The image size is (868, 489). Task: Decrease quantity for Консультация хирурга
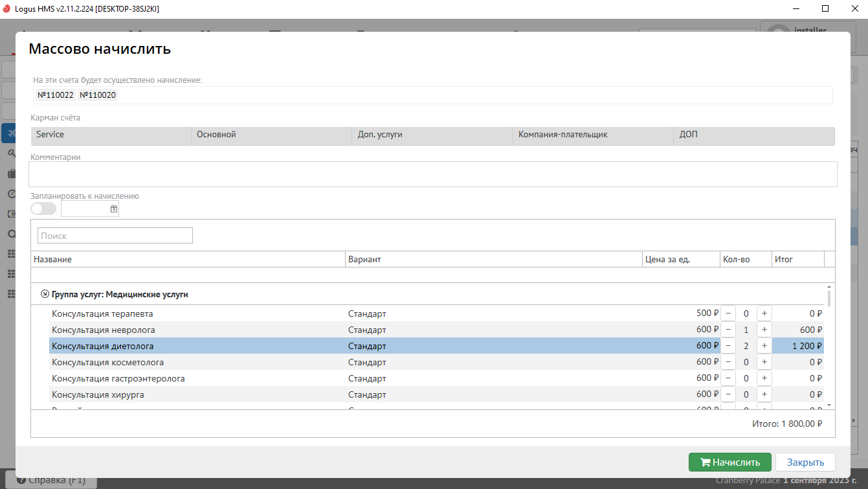pyautogui.click(x=728, y=394)
